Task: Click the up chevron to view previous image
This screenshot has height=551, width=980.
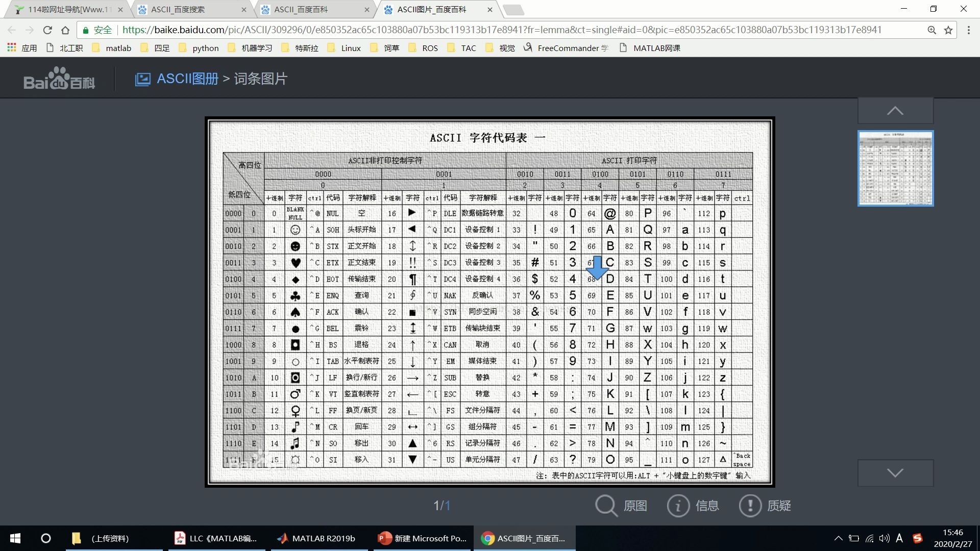Action: tap(895, 110)
